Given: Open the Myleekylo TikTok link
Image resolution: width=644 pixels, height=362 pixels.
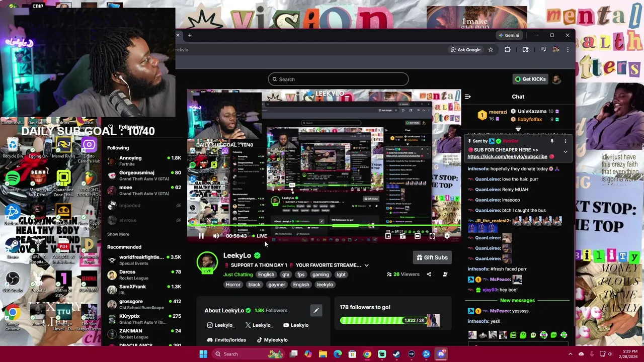Looking at the screenshot, I should pyautogui.click(x=272, y=340).
